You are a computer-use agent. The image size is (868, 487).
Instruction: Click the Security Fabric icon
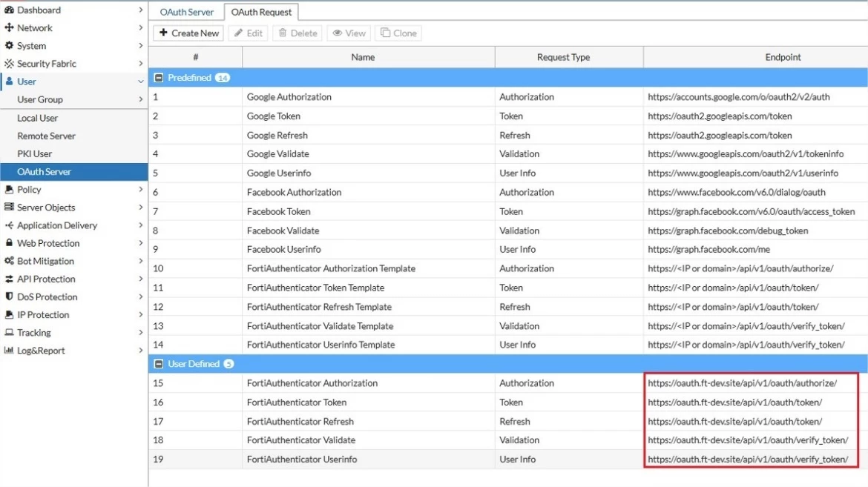(x=9, y=64)
